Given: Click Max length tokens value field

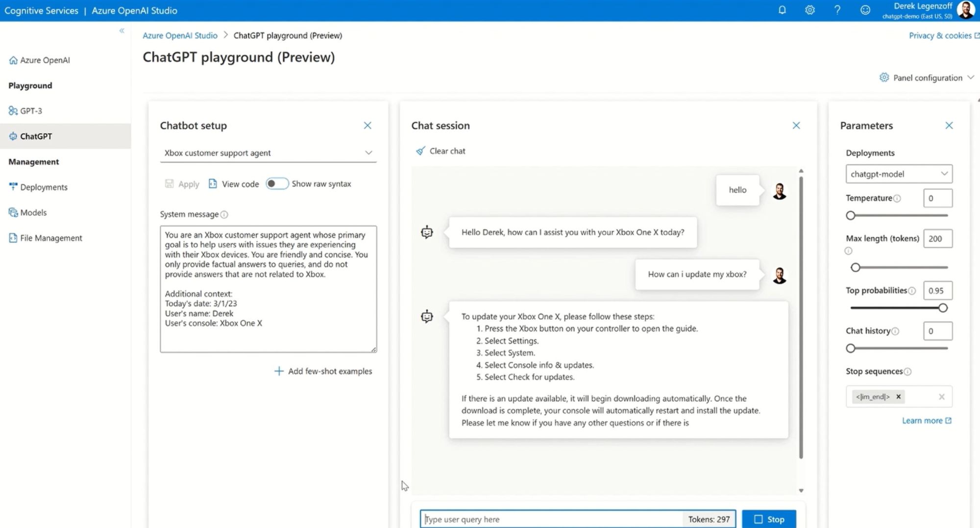Looking at the screenshot, I should 937,238.
